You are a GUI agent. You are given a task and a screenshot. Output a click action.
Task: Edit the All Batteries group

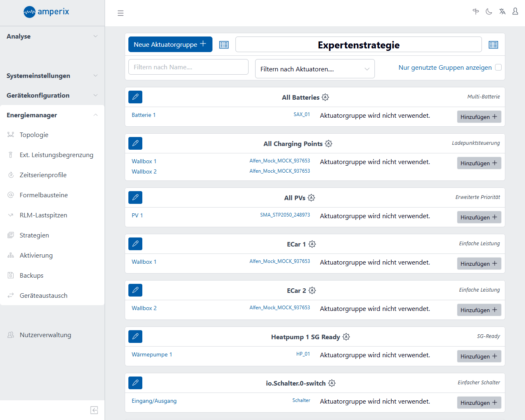135,97
